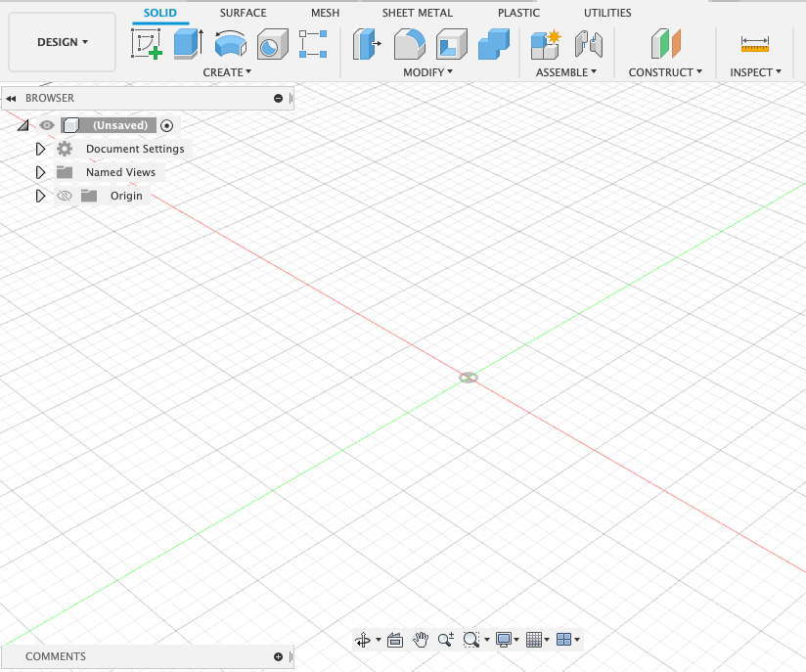806x672 pixels.
Task: Select the Hole tool
Action: coord(273,44)
